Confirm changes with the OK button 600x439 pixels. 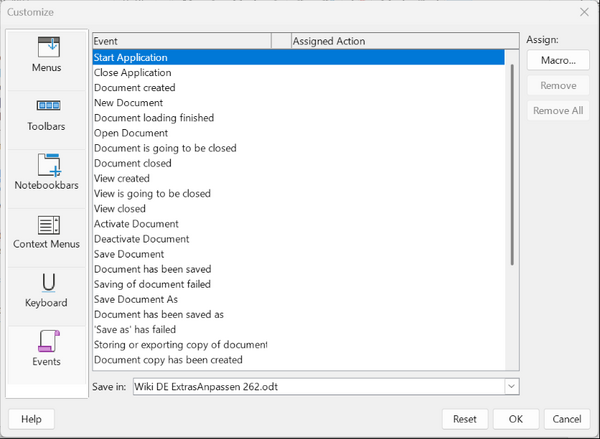pos(516,419)
